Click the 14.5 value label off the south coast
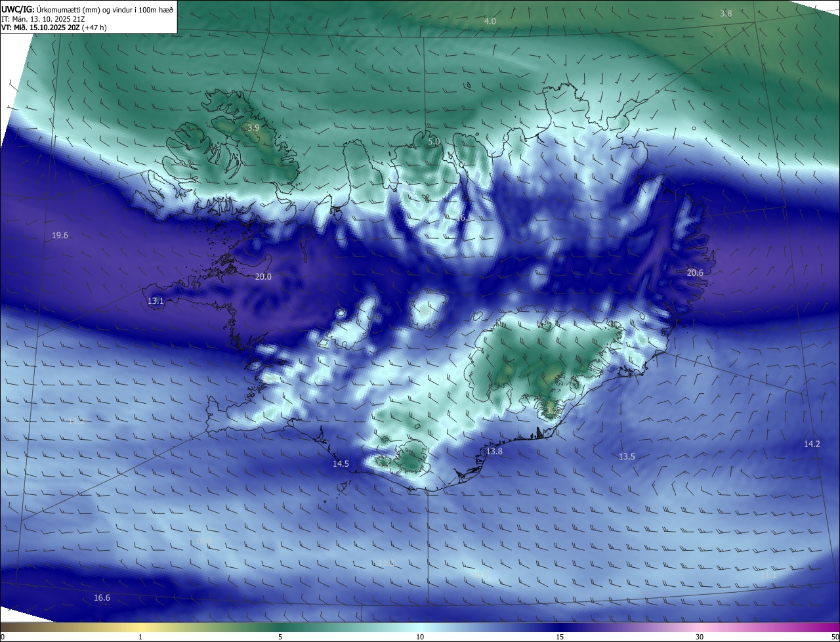Viewport: 840px width, 642px height. 341,463
